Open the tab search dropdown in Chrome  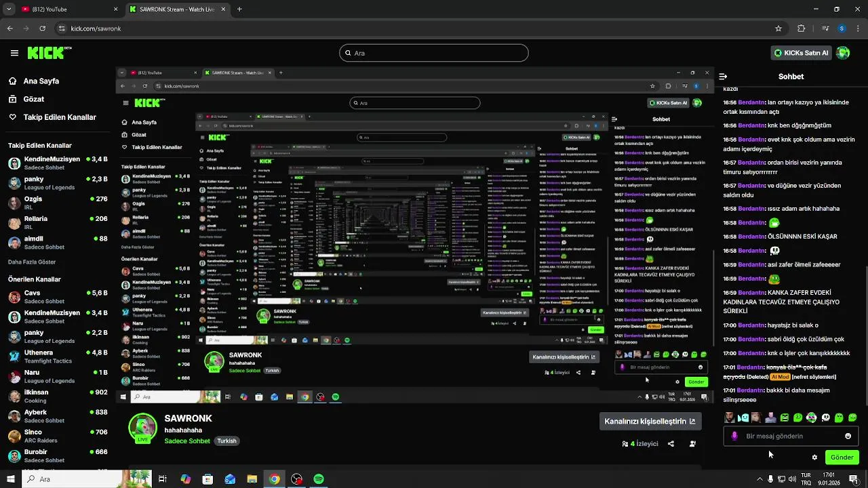[x=10, y=9]
